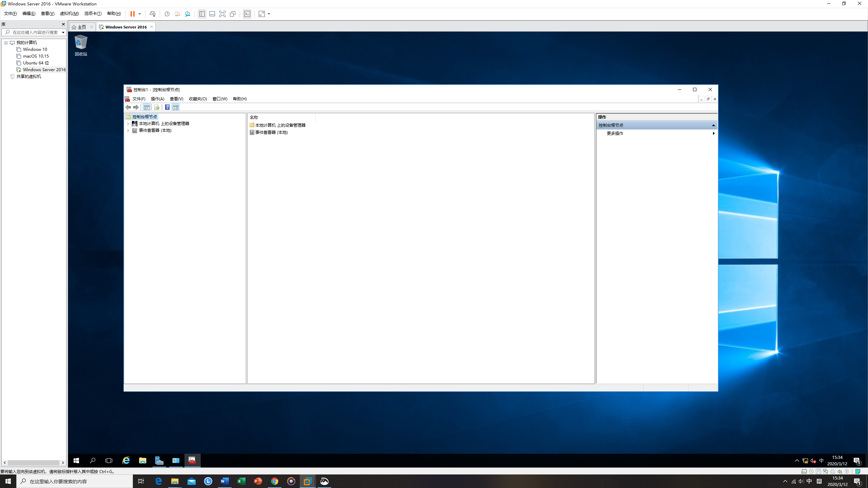Screen dimensions: 868x488
Task: Enter full screen mode in VMware
Action: [222, 14]
